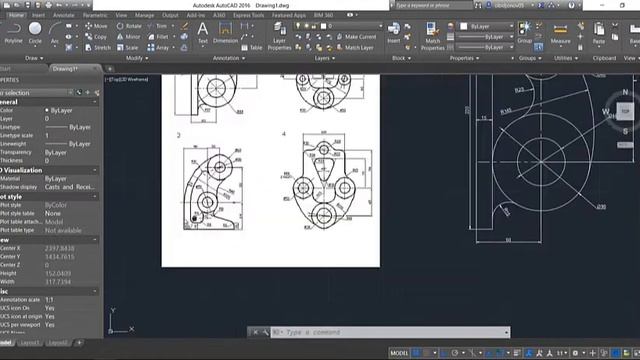Select the Text annotation tool
The image size is (640, 360).
coord(202,33)
